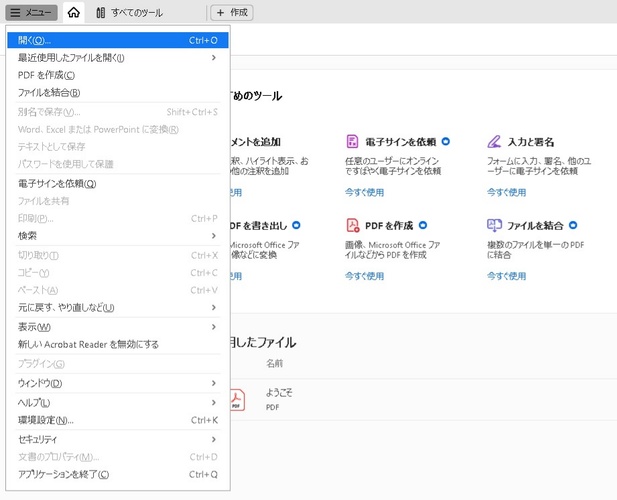Screen dimensions: 617x500
Task: Click the 名前 column header
Action: [274, 363]
